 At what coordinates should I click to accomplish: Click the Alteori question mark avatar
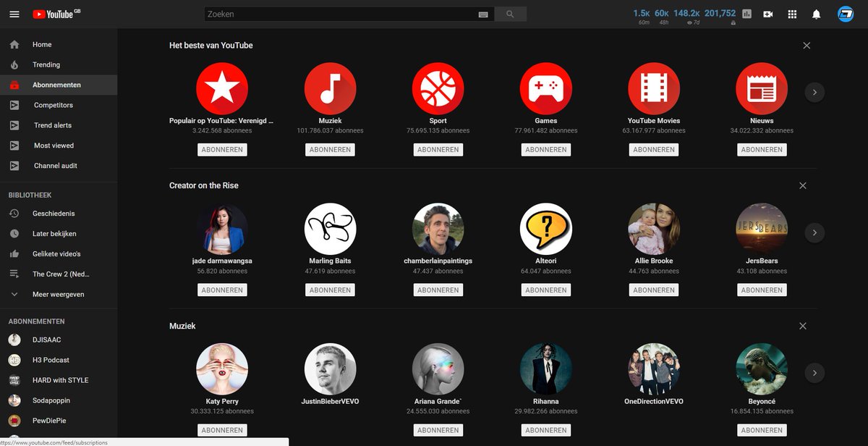tap(545, 229)
